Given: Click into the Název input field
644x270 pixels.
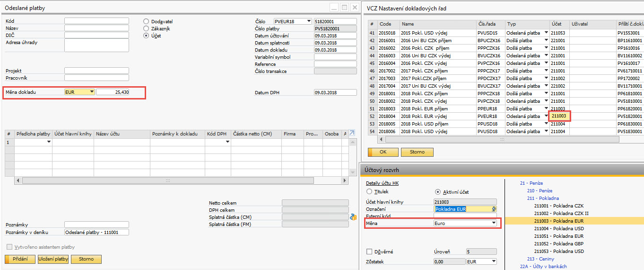Looking at the screenshot, I should [96, 28].
